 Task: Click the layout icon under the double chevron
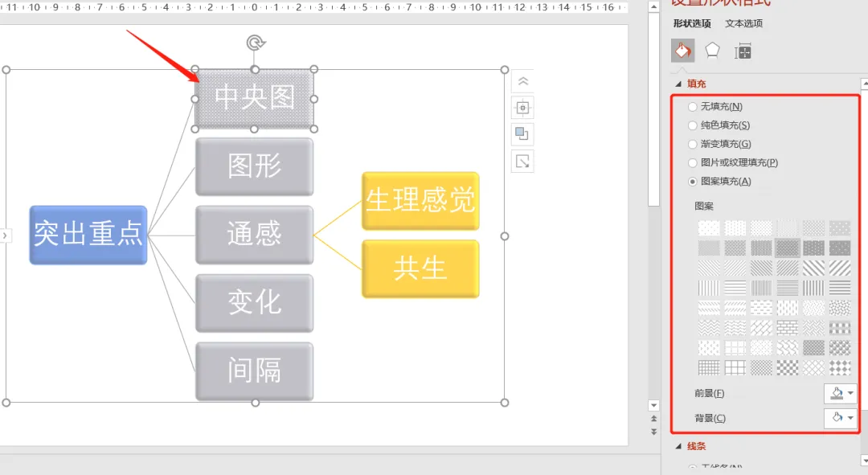pos(522,108)
